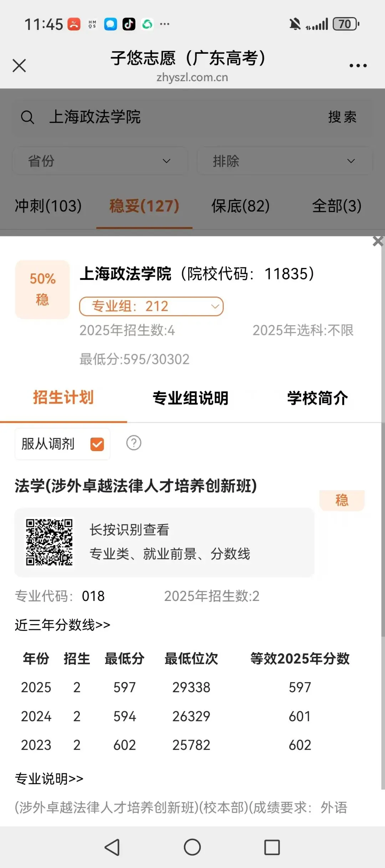The width and height of the screenshot is (385, 868).
Task: Tap the Android back navigation triangle
Action: pyautogui.click(x=112, y=847)
